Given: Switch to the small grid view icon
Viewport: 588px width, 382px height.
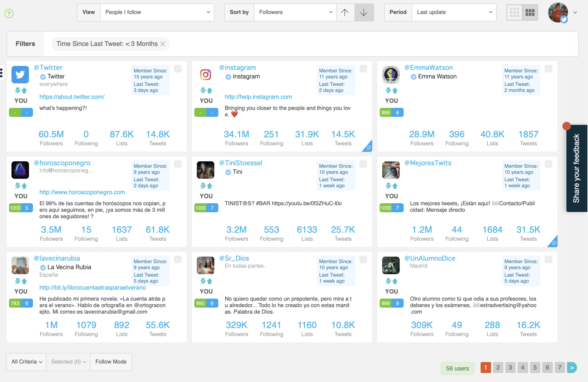Looking at the screenshot, I should click(514, 12).
